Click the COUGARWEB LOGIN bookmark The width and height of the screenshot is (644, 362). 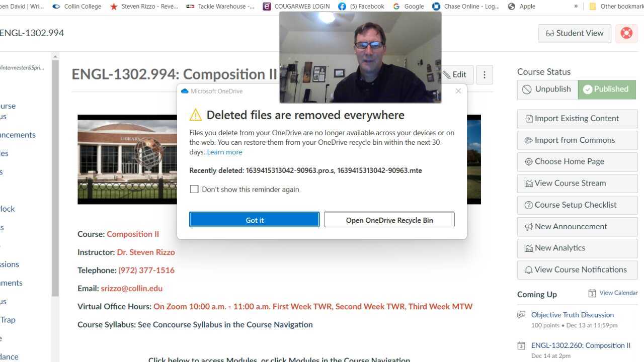pos(296,7)
